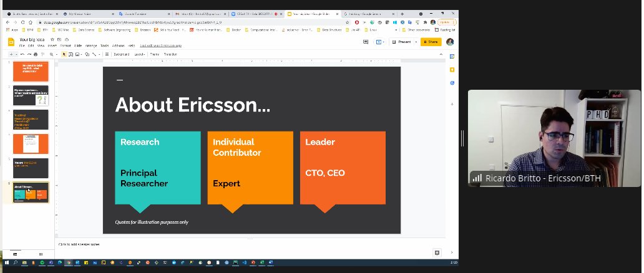Click the taskbar search magnifier

point(16,262)
